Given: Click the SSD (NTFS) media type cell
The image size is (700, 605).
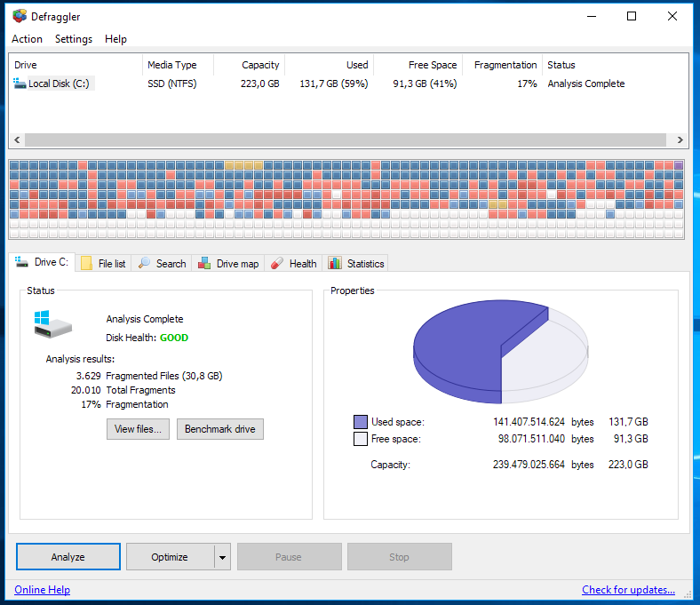Looking at the screenshot, I should [x=172, y=84].
